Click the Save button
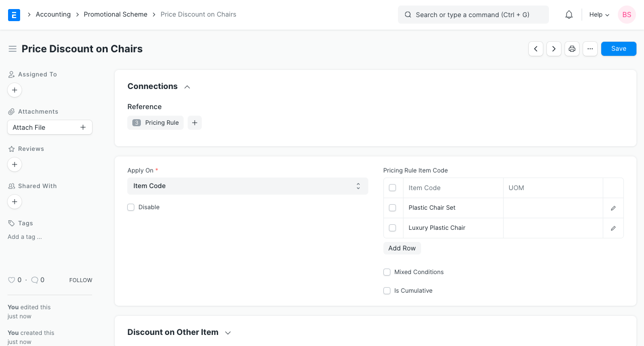The width and height of the screenshot is (644, 346). pyautogui.click(x=618, y=49)
